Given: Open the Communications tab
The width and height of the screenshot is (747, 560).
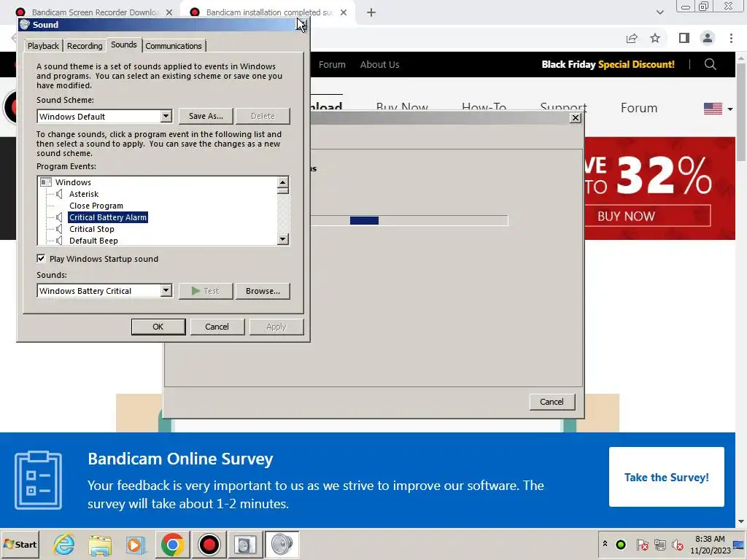Looking at the screenshot, I should coord(174,46).
